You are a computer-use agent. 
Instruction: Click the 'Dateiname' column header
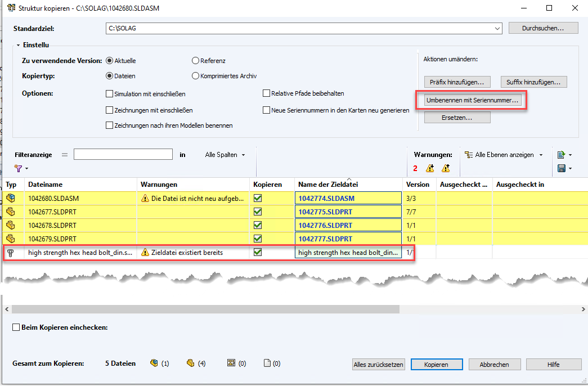click(45, 185)
